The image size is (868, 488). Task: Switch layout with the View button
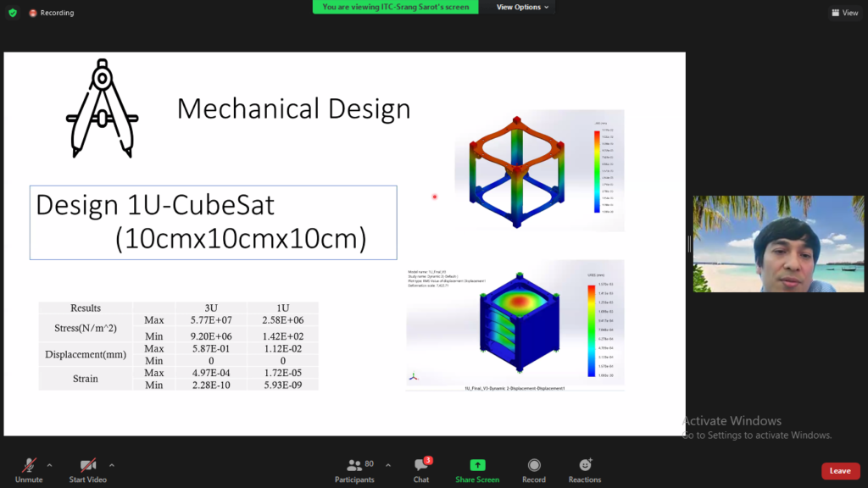tap(845, 13)
